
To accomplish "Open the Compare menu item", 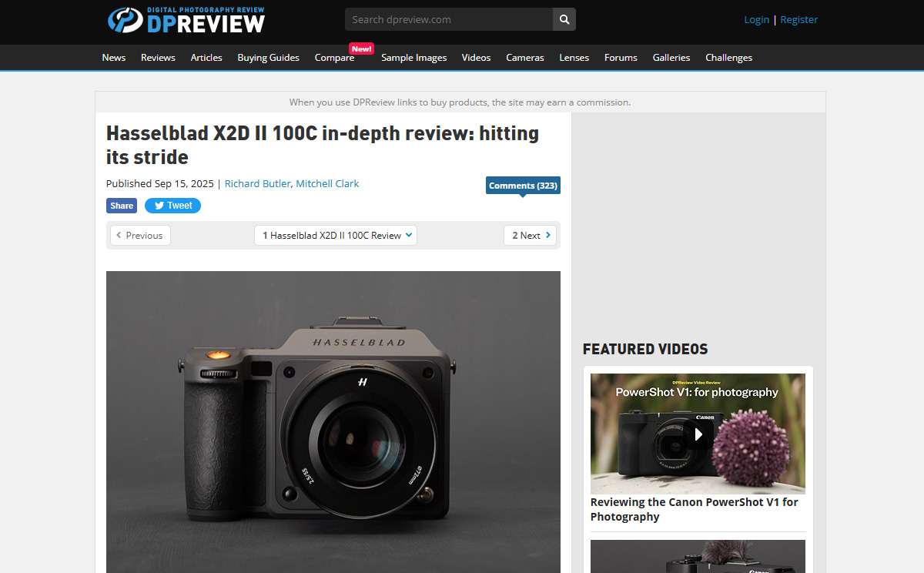I will click(334, 58).
